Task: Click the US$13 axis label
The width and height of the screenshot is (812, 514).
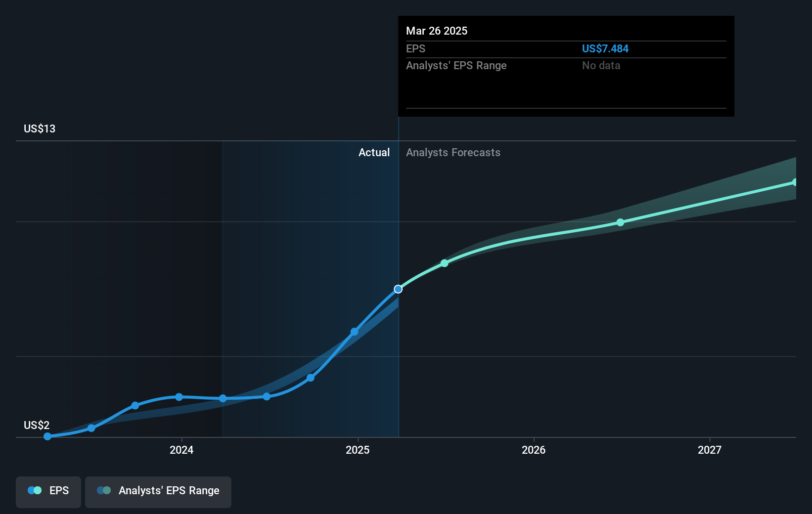Action: point(40,128)
